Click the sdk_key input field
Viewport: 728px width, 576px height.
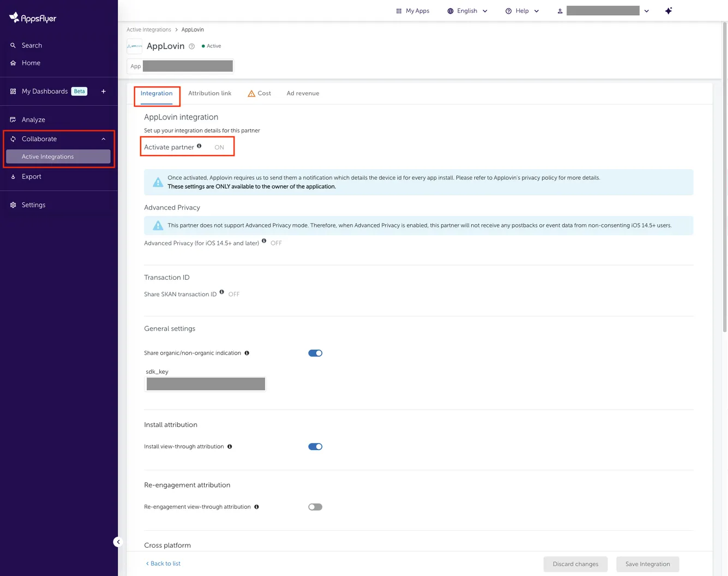tap(206, 383)
